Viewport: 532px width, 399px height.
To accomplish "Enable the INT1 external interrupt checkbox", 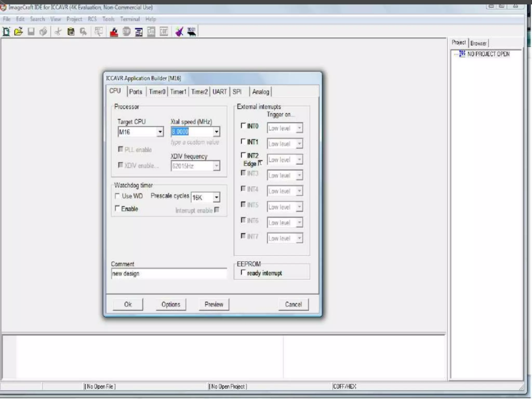I will pos(243,142).
